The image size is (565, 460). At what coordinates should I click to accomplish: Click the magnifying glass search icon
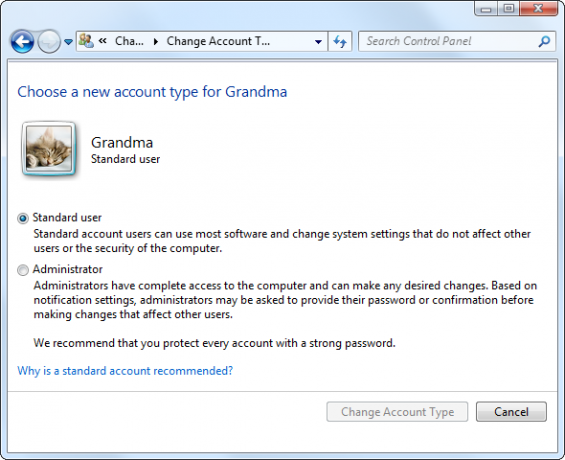(x=544, y=41)
